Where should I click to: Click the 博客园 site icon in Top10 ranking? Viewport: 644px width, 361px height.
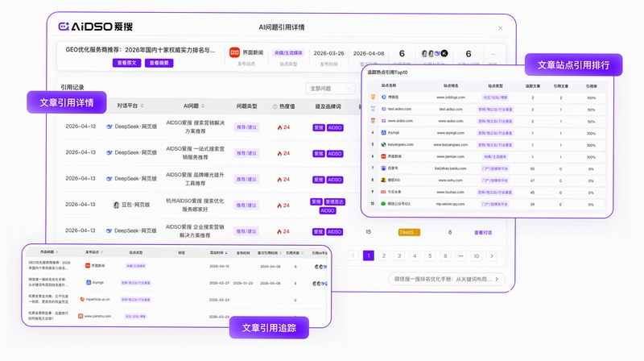click(x=384, y=98)
